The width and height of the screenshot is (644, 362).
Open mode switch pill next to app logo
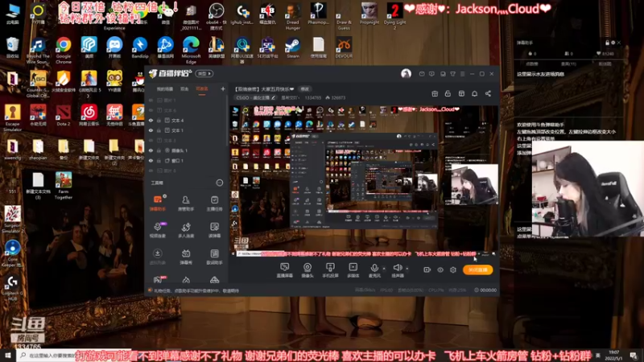(204, 73)
